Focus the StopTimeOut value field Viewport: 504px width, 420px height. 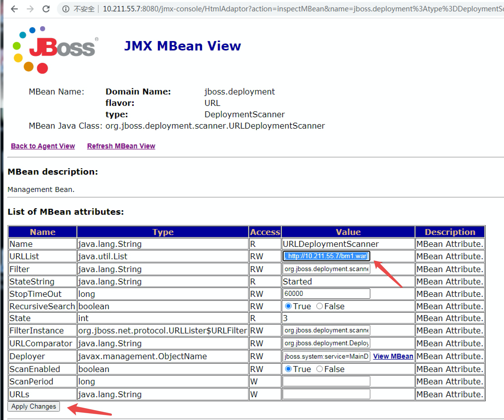326,294
